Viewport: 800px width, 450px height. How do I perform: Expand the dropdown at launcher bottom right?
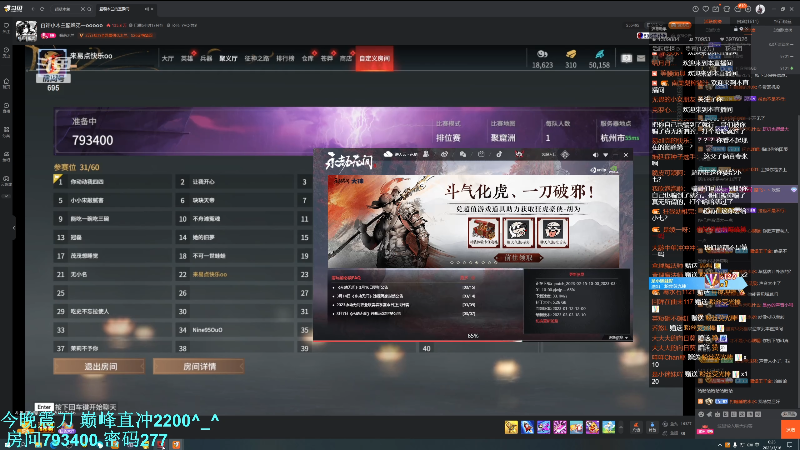620,338
